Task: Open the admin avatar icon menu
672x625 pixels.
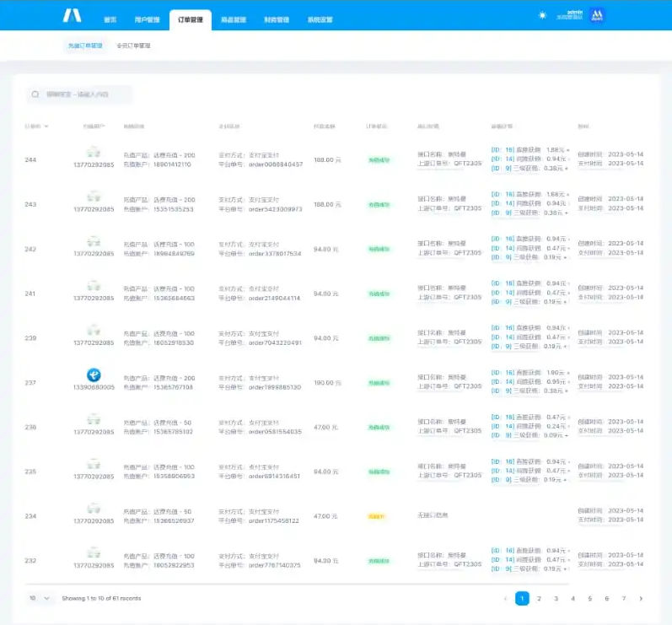Action: 597,15
